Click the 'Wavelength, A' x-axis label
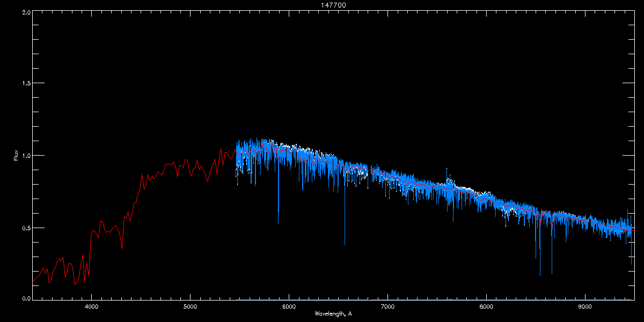Screen dimensions: 644x322 333,314
